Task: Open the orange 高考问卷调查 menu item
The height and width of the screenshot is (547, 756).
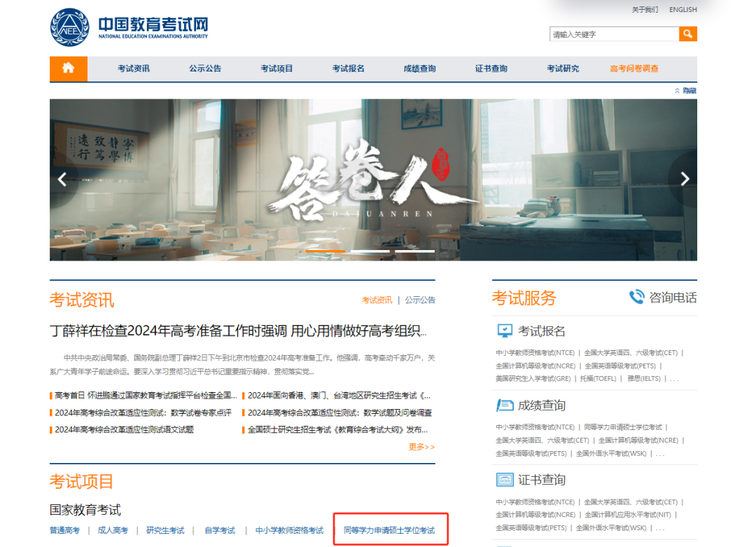Action: click(634, 69)
